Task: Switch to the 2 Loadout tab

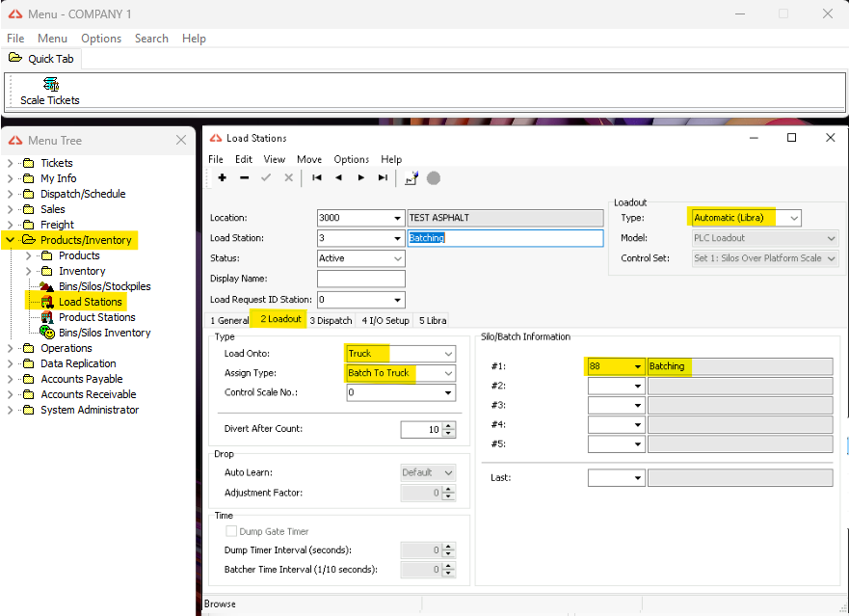Action: pos(280,318)
